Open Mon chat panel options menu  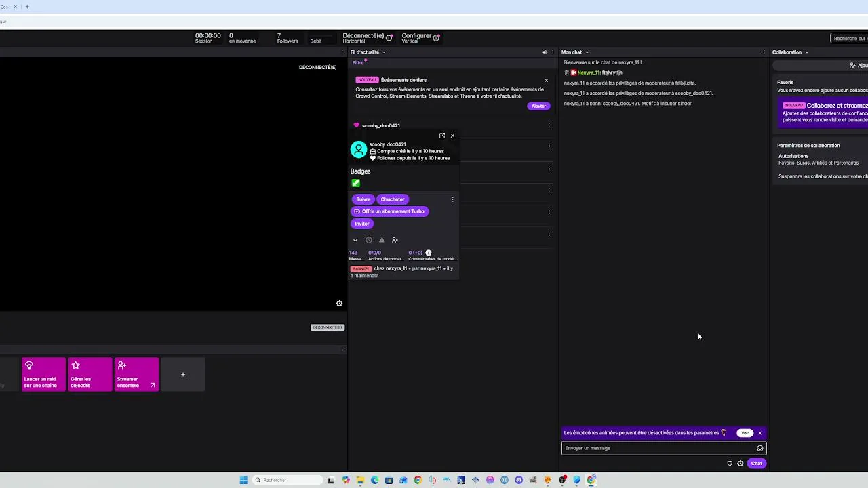[x=764, y=52]
